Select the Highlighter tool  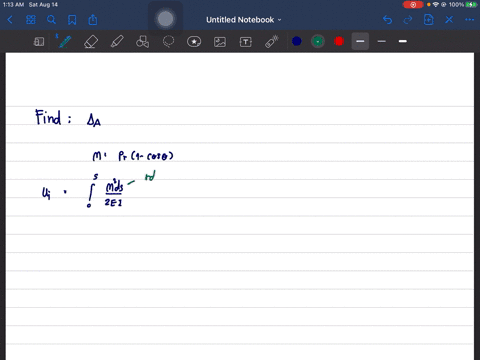(x=117, y=42)
